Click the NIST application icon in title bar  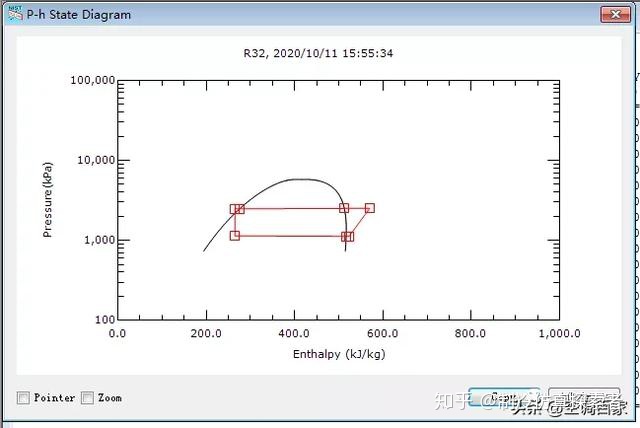15,13
